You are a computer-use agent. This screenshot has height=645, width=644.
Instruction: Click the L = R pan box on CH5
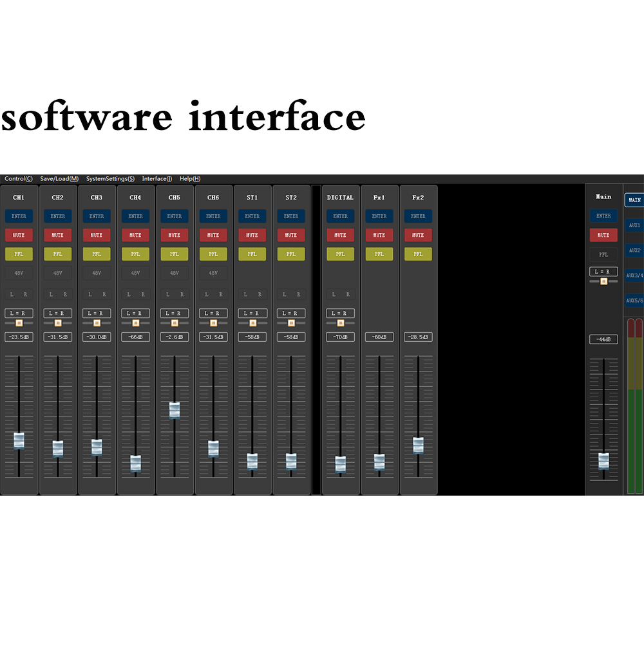click(x=175, y=313)
